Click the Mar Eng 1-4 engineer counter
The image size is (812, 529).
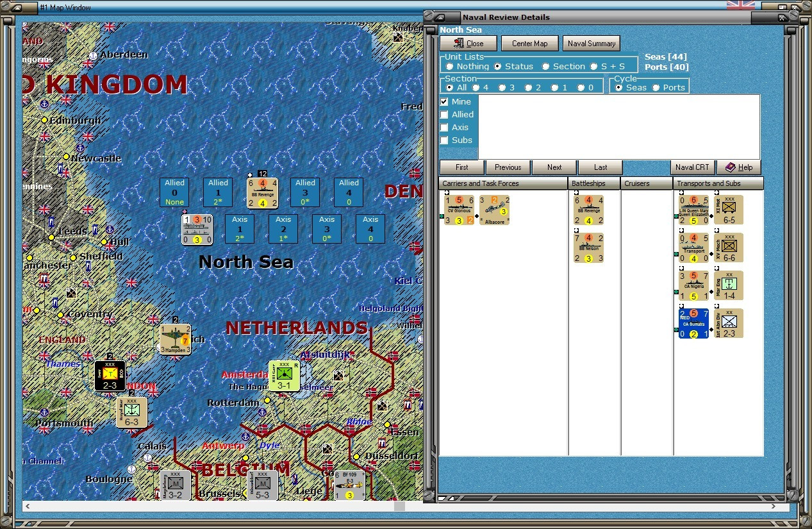click(728, 285)
